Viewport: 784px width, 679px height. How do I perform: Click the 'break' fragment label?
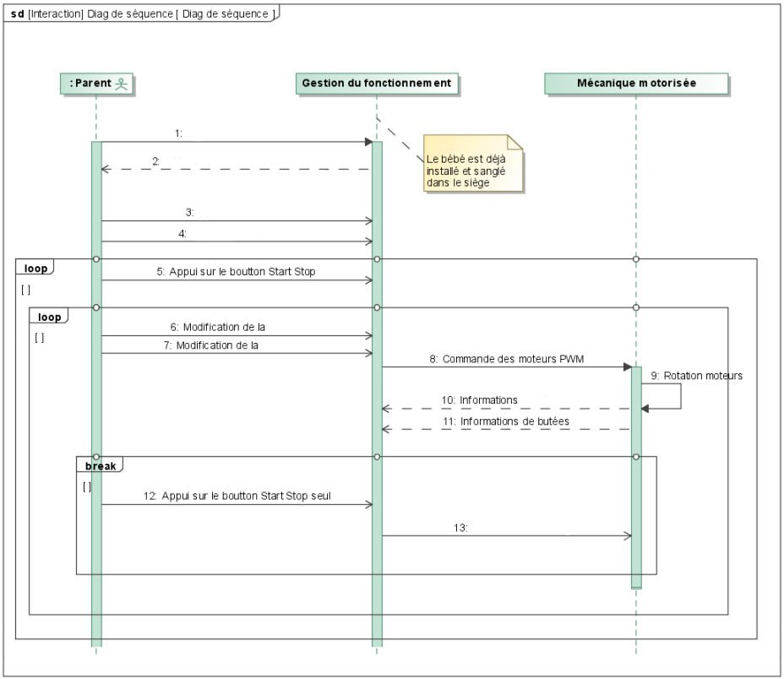click(100, 465)
